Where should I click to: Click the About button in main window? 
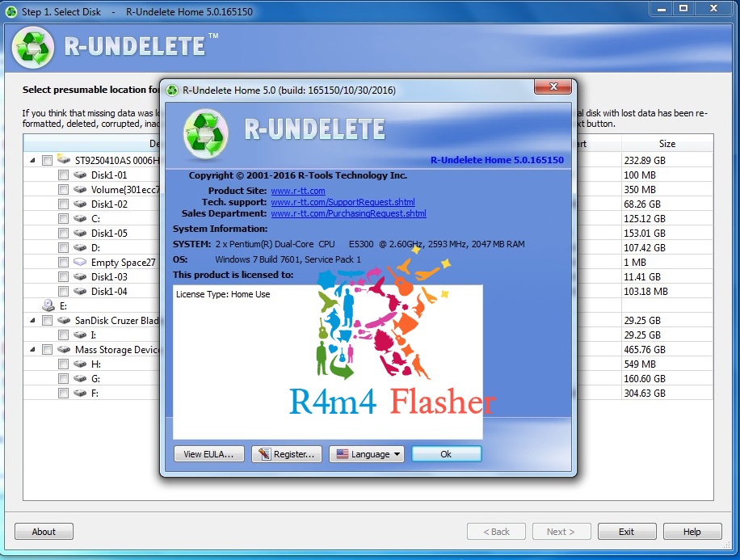point(44,532)
